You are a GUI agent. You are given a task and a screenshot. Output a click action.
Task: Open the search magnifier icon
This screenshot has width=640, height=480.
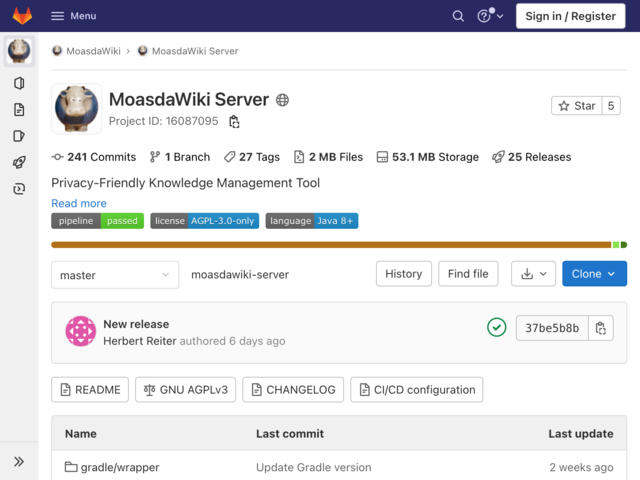point(458,16)
